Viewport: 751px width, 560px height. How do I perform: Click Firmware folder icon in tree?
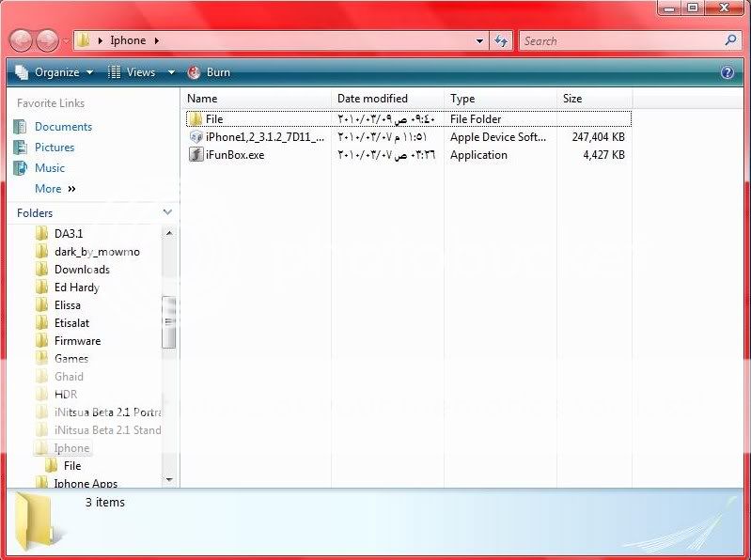(x=42, y=341)
